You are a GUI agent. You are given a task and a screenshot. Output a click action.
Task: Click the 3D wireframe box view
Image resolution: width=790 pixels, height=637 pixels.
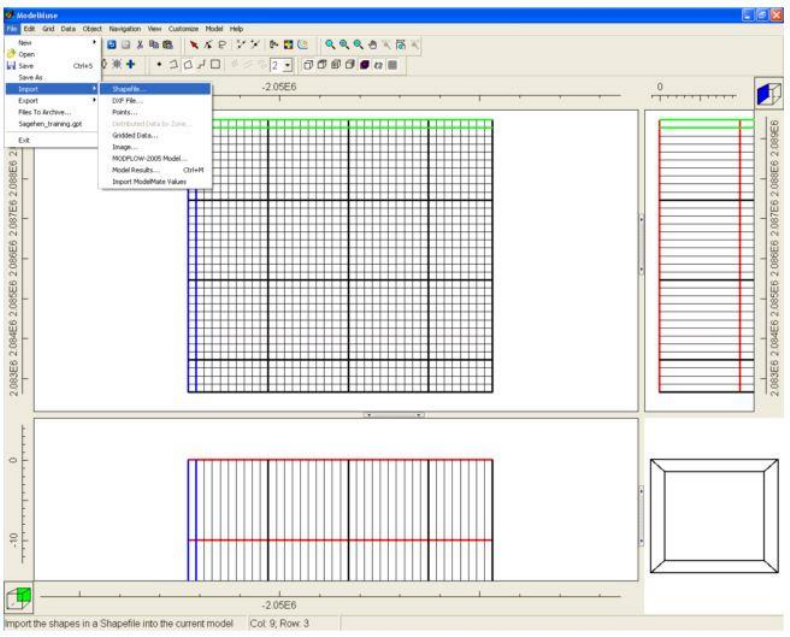click(714, 516)
